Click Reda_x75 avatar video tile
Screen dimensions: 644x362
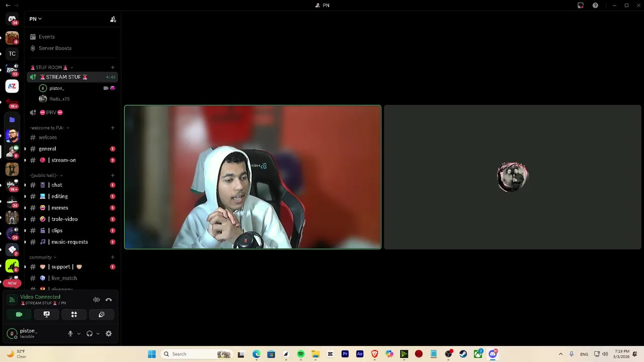(x=513, y=177)
